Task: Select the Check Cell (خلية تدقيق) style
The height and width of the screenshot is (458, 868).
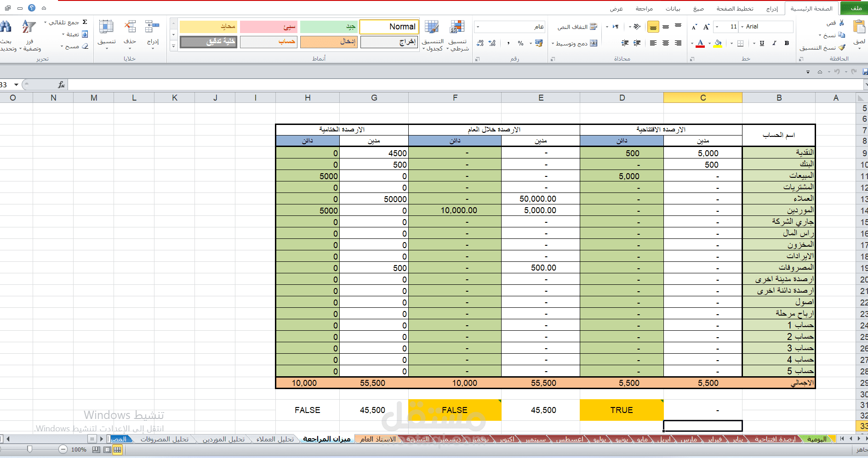Action: pyautogui.click(x=208, y=42)
